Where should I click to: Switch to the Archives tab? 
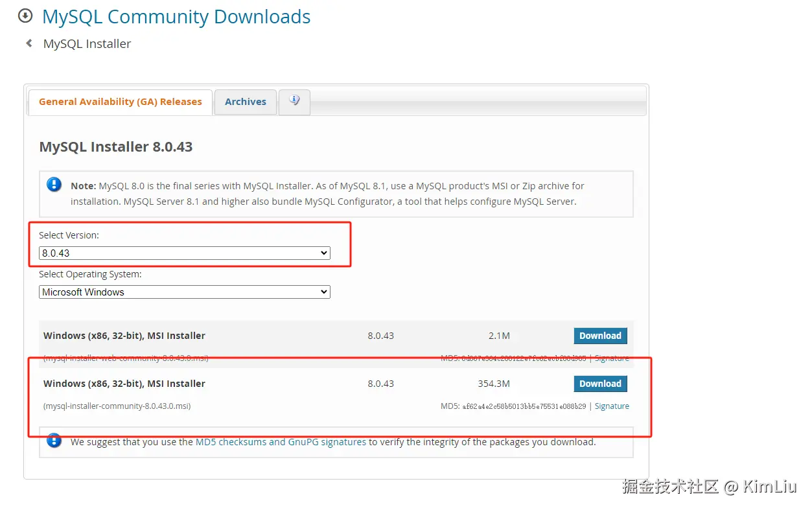coord(246,102)
